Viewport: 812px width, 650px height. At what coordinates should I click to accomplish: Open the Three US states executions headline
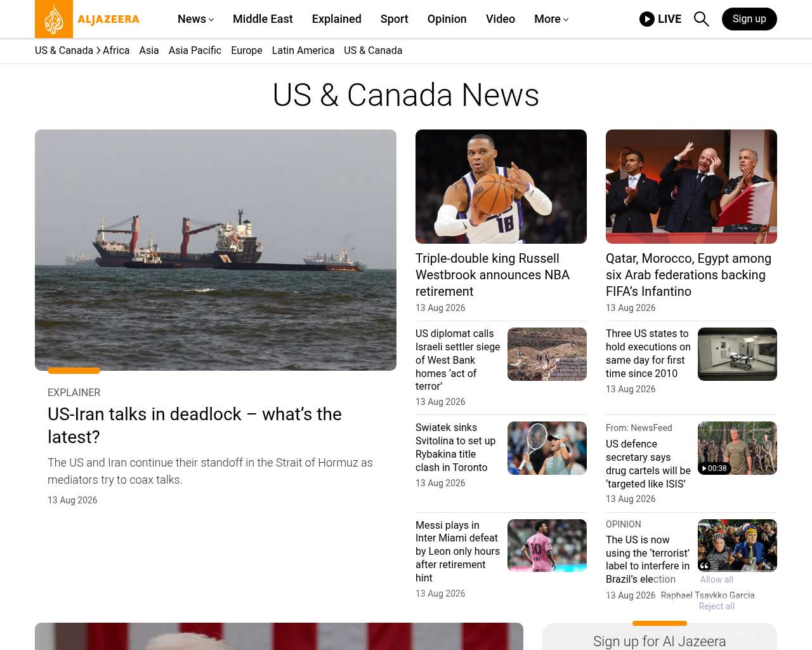click(648, 354)
